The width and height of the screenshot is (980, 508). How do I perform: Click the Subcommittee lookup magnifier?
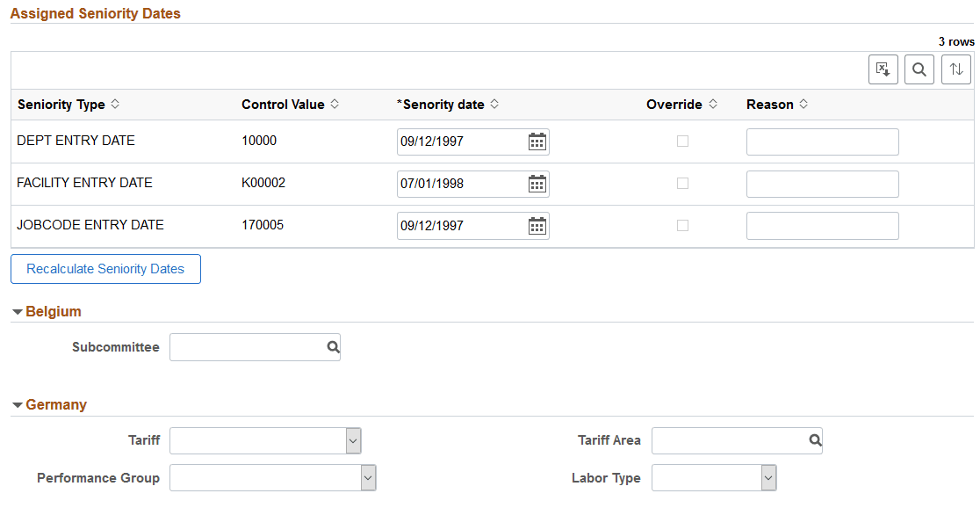tap(332, 346)
